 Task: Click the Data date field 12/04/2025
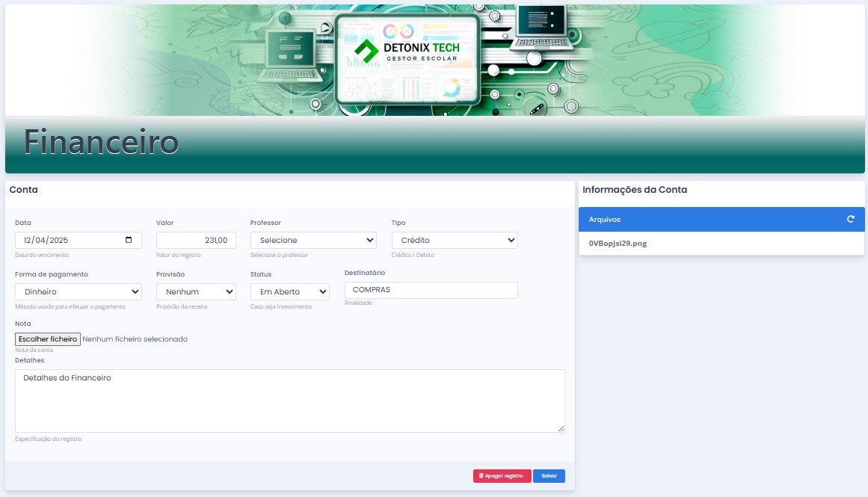pyautogui.click(x=78, y=240)
